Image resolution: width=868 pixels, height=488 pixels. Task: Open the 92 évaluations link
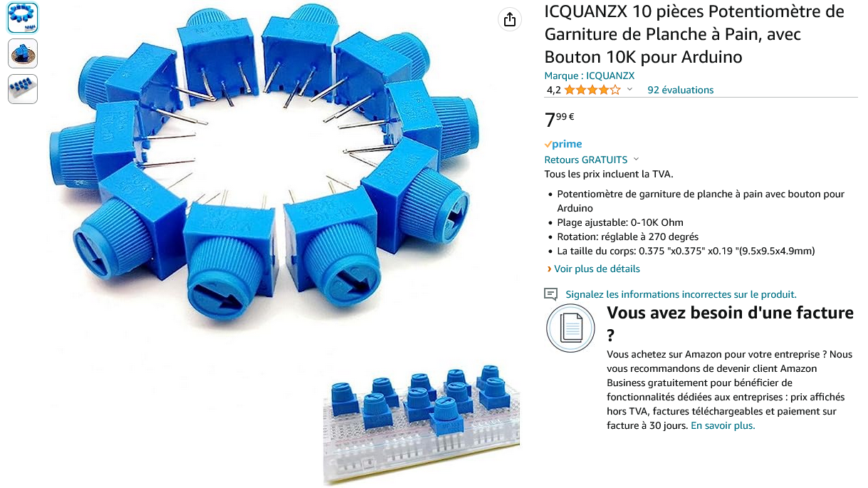click(680, 90)
